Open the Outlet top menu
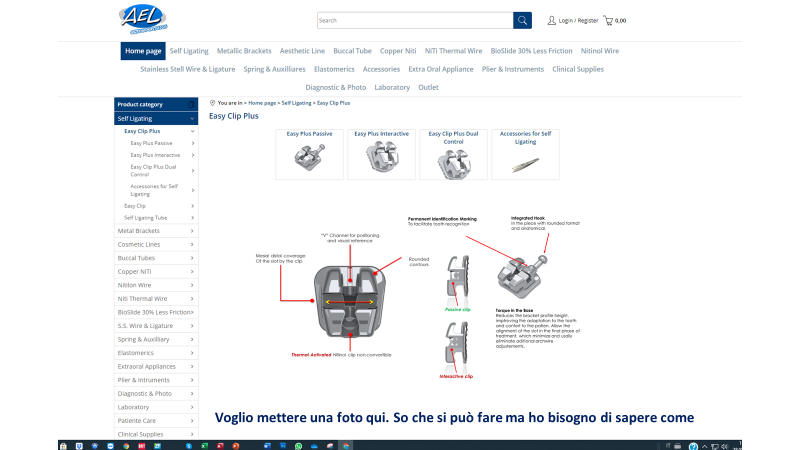800x450 pixels. pos(428,87)
